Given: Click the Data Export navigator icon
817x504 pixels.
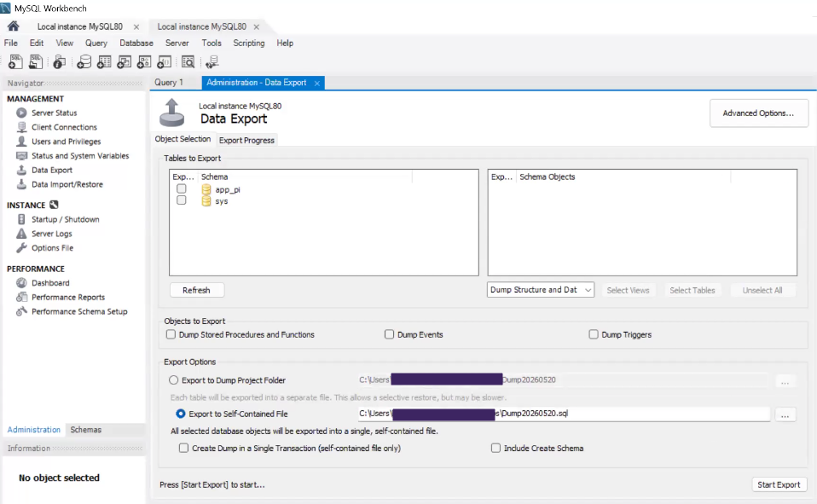Looking at the screenshot, I should [21, 170].
